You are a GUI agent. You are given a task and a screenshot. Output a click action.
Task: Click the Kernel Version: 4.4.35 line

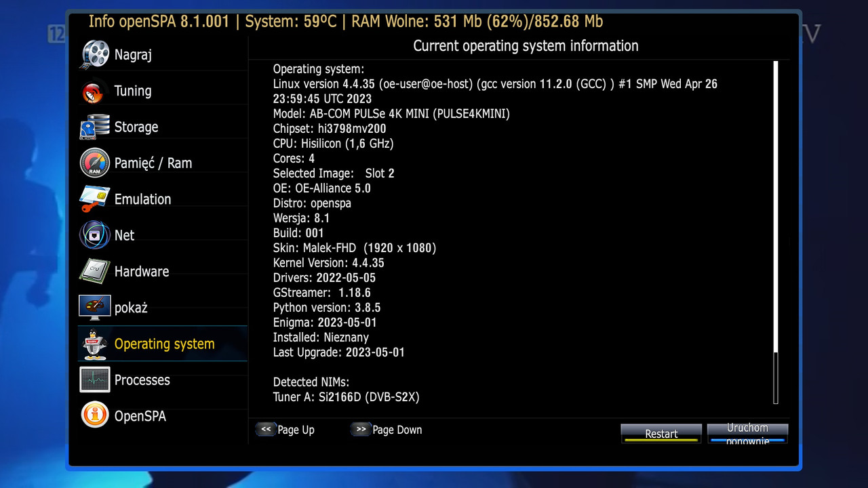329,263
